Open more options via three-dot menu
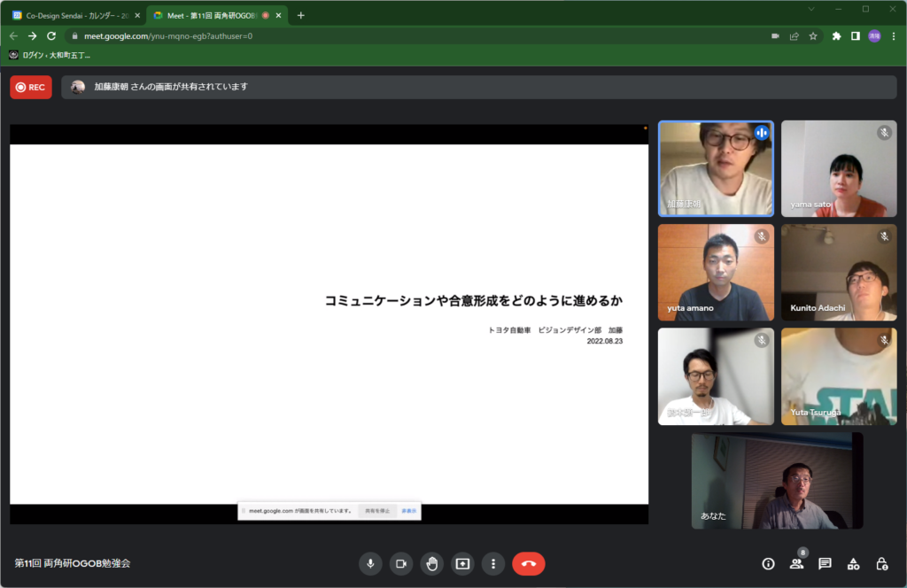The image size is (907, 588). point(493,563)
